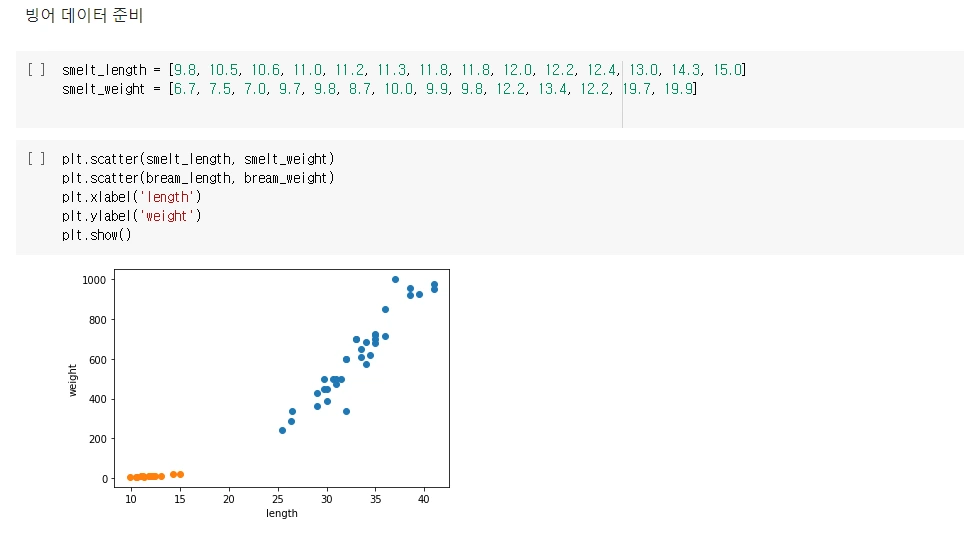Image resolution: width=964 pixels, height=547 pixels.
Task: Place cursor in smelt_weight list line
Action: click(x=379, y=89)
